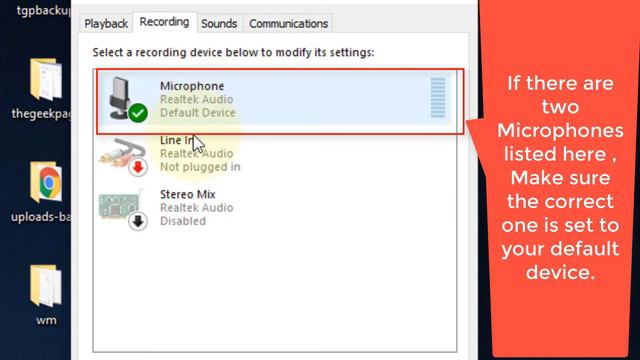Switch to the Playback tab
This screenshot has width=640, height=360.
coord(106,24)
